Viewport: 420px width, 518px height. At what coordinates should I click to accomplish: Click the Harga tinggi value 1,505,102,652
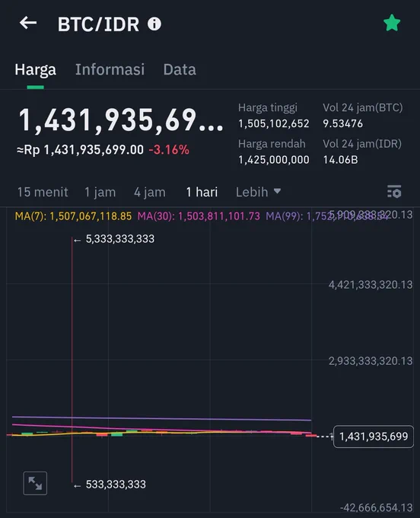click(x=274, y=123)
